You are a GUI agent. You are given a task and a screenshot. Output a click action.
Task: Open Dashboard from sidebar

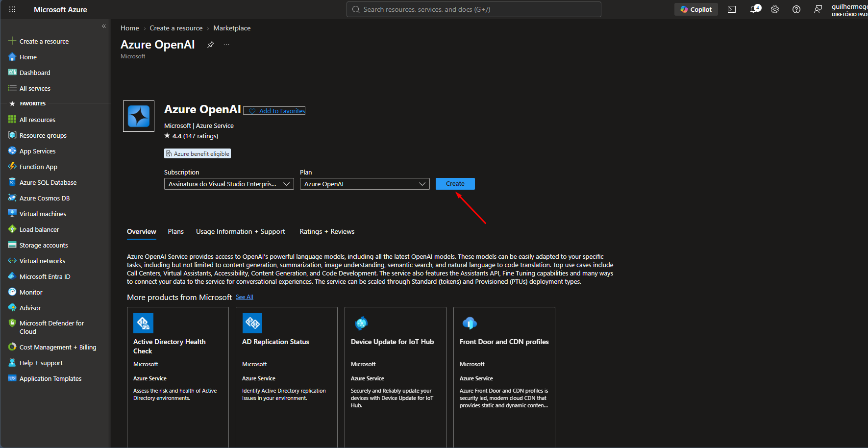35,73
